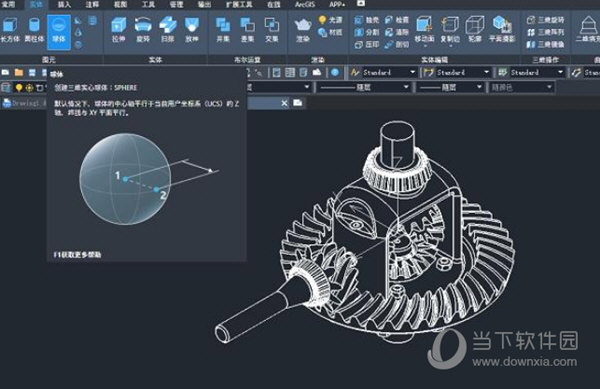Click the 三维镜像 3D mirror button
The height and width of the screenshot is (389, 600).
click(x=545, y=44)
